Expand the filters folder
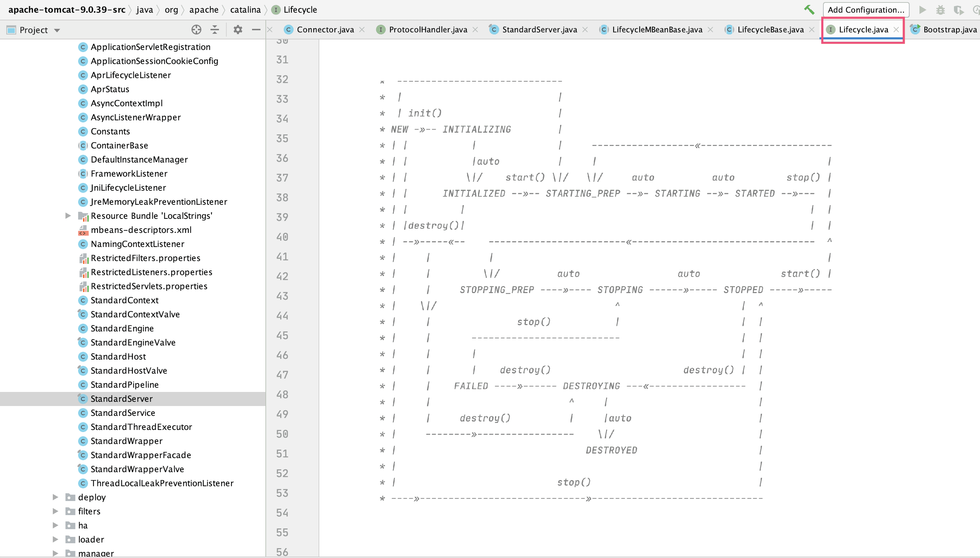This screenshot has width=980, height=558. (55, 511)
